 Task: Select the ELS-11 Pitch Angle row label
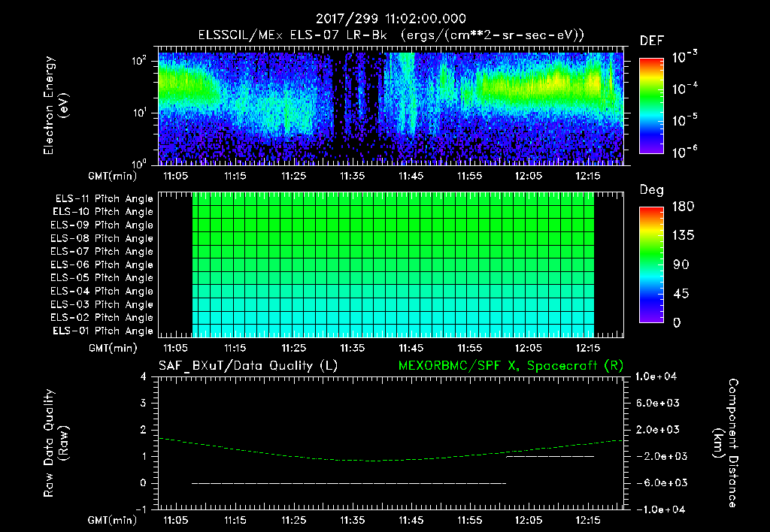pyautogui.click(x=104, y=199)
